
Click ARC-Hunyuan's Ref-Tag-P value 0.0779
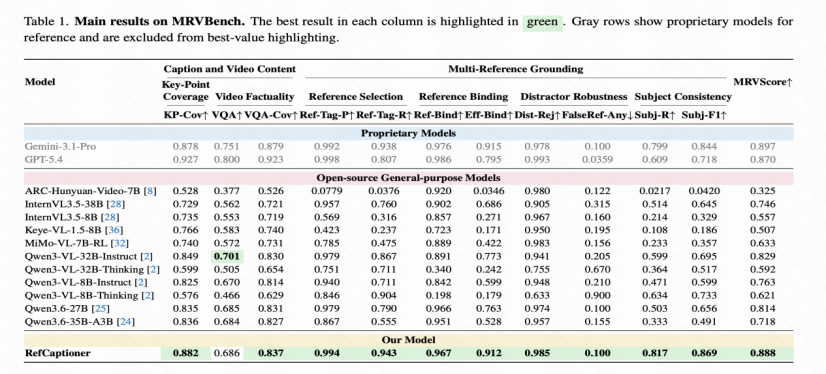327,191
